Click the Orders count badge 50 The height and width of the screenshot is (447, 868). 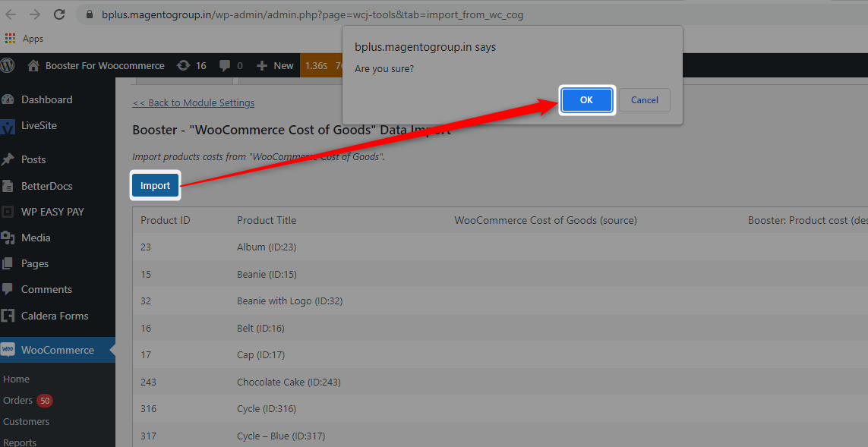point(45,400)
